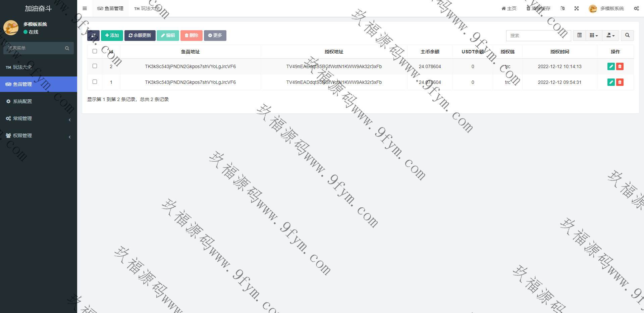Viewport: 644px width, 313px height.
Task: Click the table refresh icon button
Action: pyautogui.click(x=93, y=36)
